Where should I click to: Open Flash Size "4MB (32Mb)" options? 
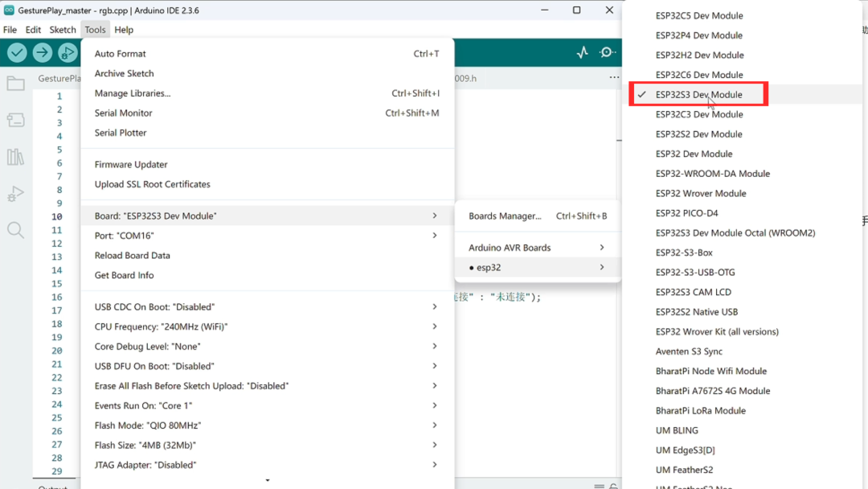(x=268, y=446)
